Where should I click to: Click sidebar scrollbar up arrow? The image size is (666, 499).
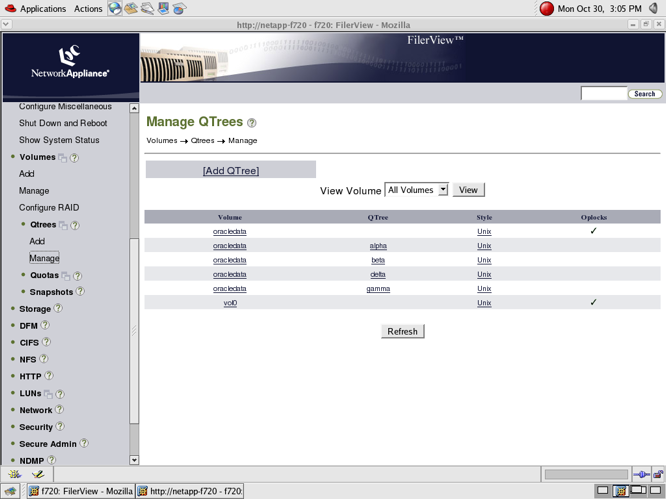click(x=134, y=108)
